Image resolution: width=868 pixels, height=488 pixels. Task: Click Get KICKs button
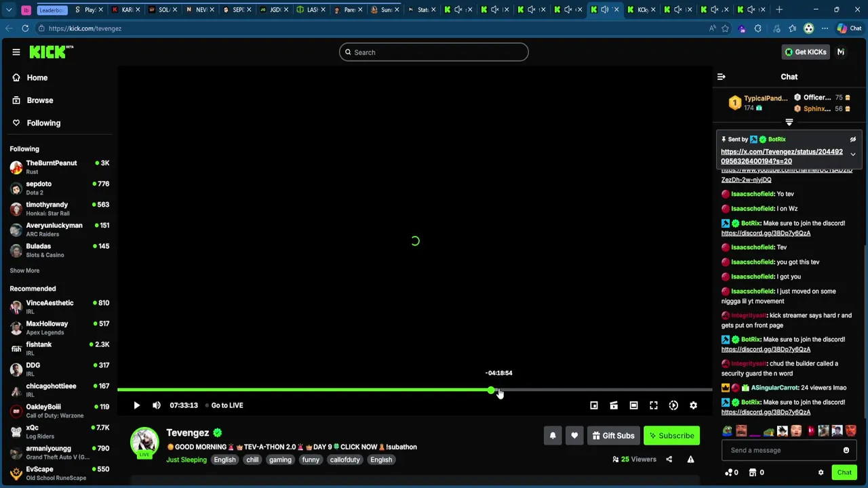(x=806, y=52)
